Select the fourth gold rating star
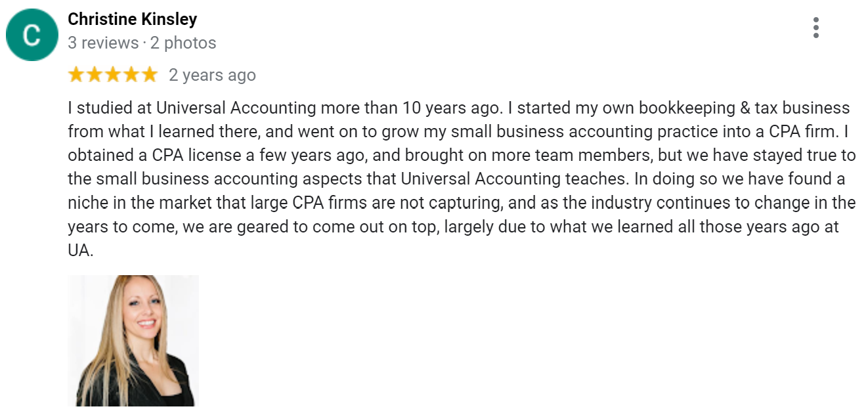 131,74
